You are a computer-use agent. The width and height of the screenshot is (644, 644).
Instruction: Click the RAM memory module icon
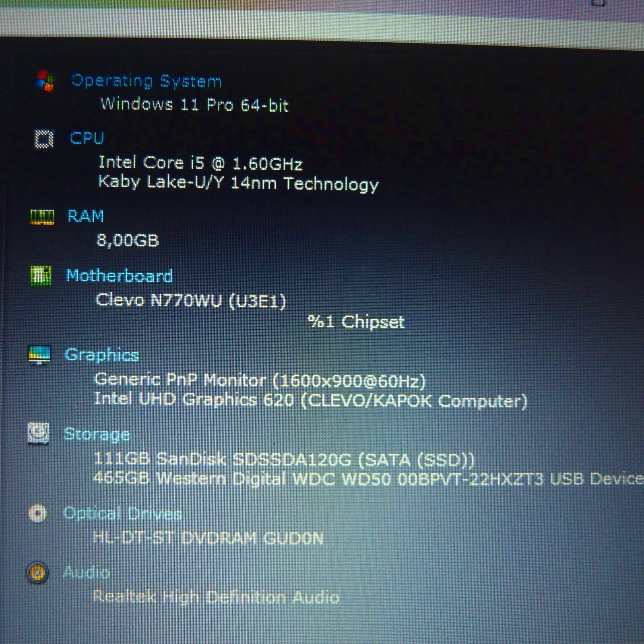point(42,217)
